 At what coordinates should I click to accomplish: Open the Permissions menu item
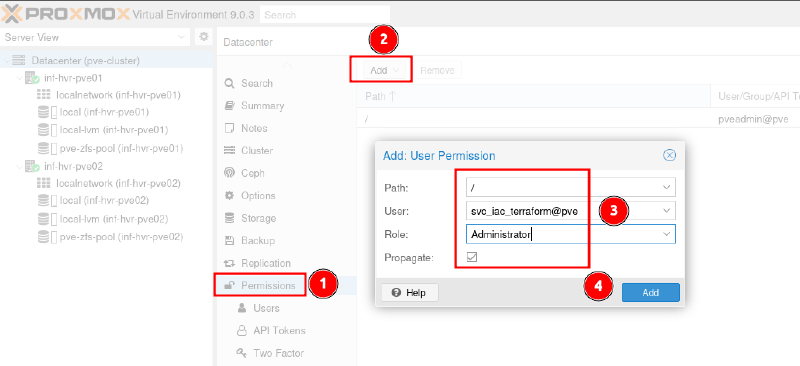click(286, 285)
